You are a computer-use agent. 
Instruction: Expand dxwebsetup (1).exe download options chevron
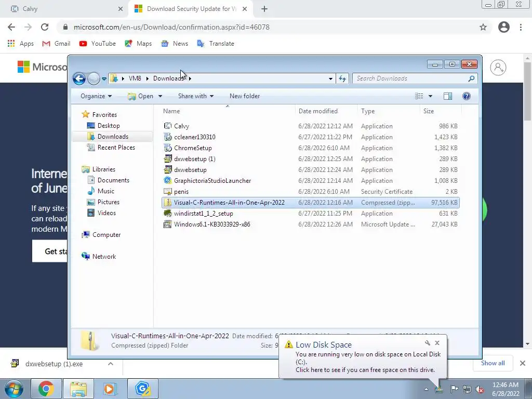click(111, 364)
